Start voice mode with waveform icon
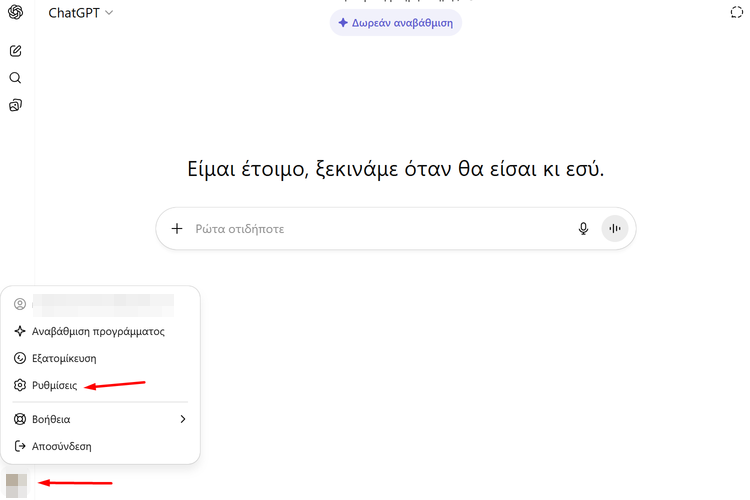 click(615, 229)
